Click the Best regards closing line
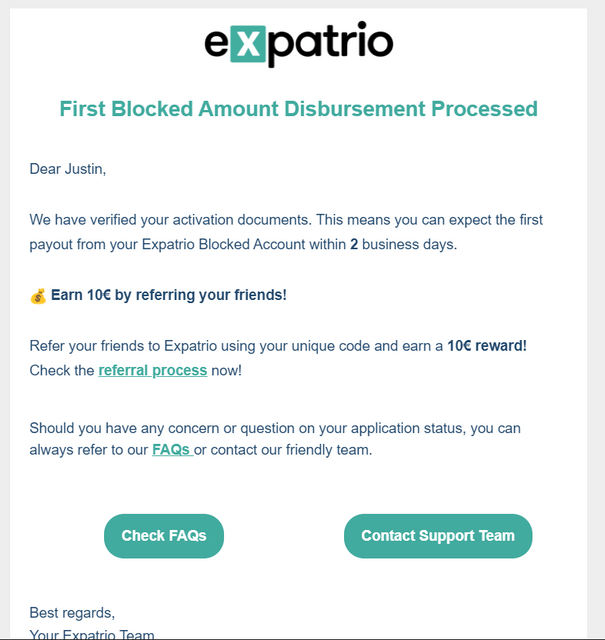The image size is (605, 640). pos(72,613)
